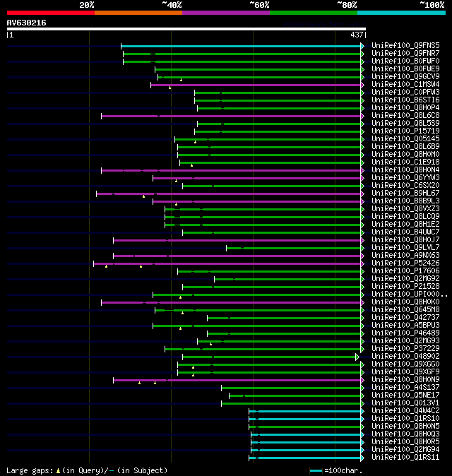Image resolution: width=452 pixels, height=476 pixels.
Task: Click UniRef100_Q1RS10 label
Action: pyautogui.click(x=405, y=419)
